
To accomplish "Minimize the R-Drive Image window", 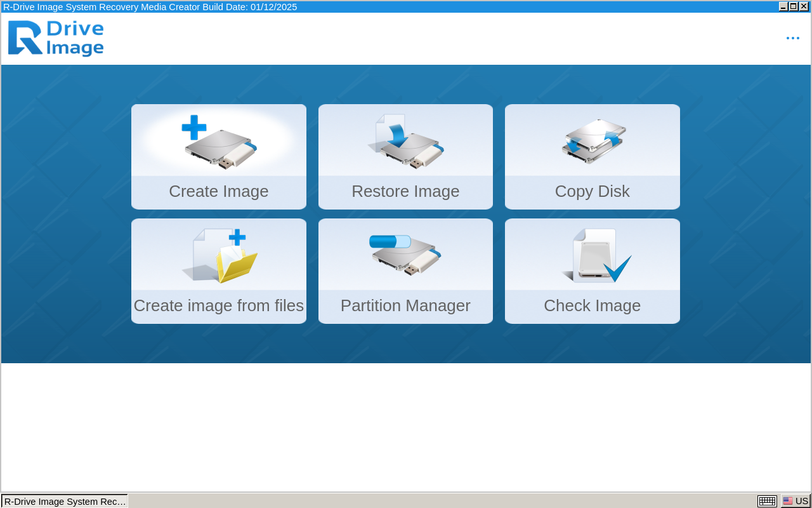I will coord(783,6).
